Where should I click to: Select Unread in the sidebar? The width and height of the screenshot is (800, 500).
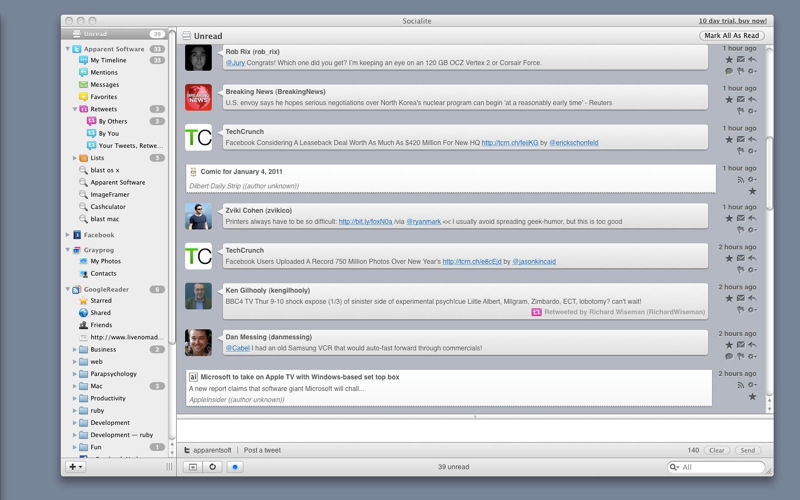pos(115,34)
